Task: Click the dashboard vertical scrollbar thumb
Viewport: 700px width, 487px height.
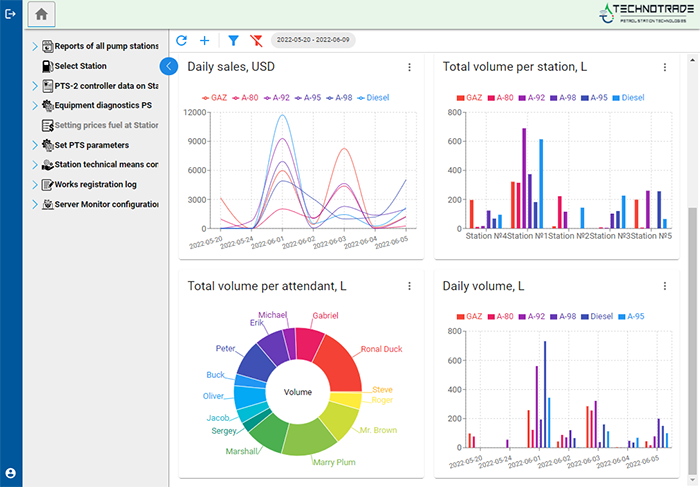Action: pos(692,342)
